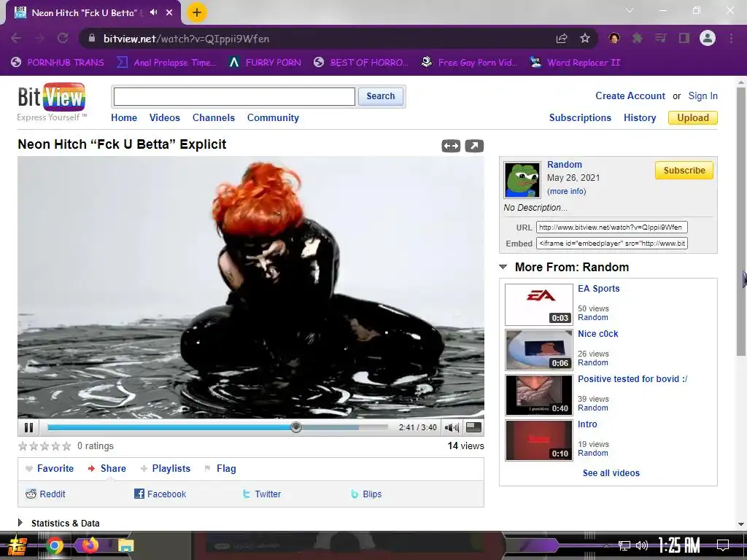Click the yellow Upload button

[693, 117]
